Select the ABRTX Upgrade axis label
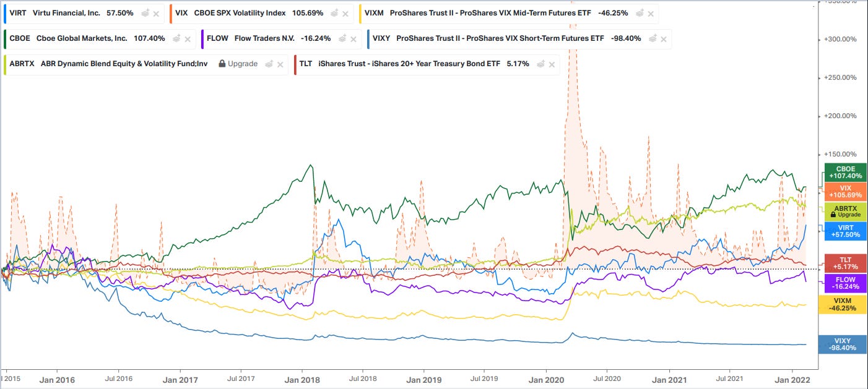Viewport: 868px width, 389px height. tap(845, 212)
